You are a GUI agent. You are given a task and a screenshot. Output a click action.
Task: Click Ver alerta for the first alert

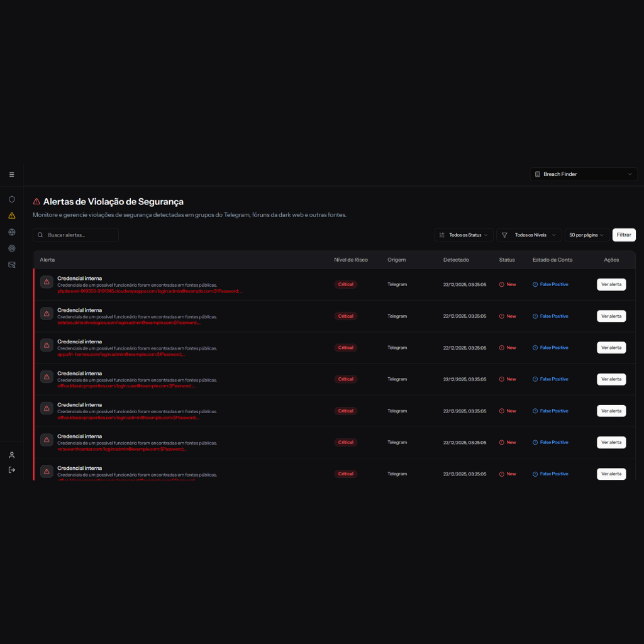(x=611, y=284)
